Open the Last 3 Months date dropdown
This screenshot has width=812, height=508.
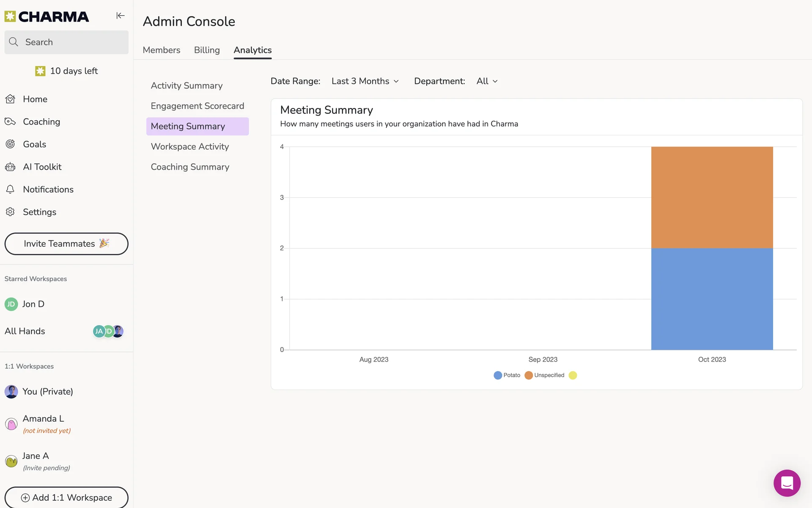pyautogui.click(x=365, y=81)
